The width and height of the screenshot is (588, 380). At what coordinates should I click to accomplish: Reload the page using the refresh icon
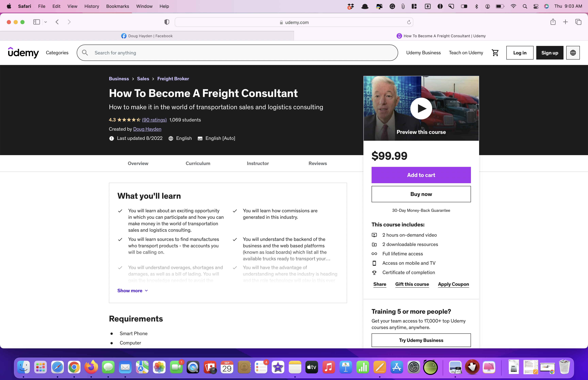409,22
